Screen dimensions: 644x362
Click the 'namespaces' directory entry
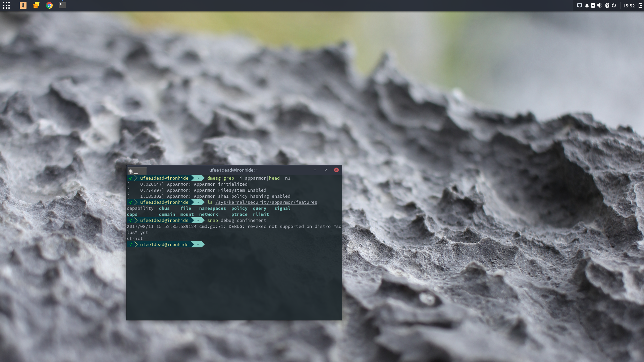click(x=213, y=208)
